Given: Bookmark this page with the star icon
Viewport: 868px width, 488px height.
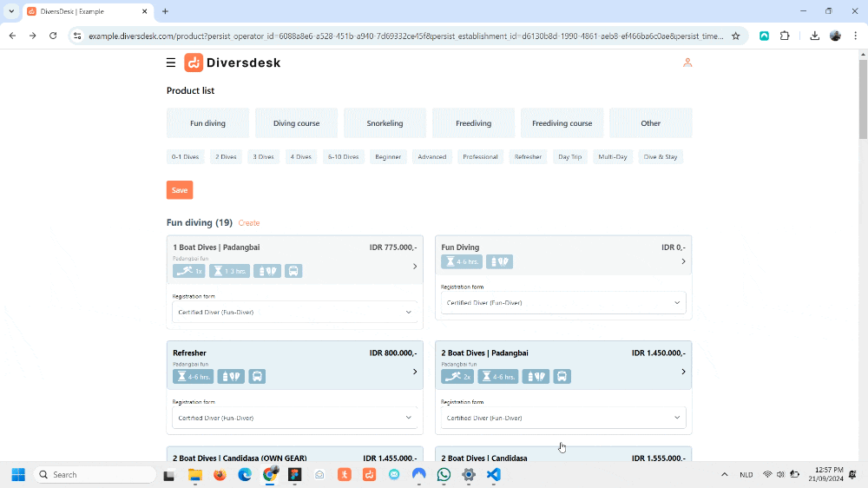Looking at the screenshot, I should (736, 36).
